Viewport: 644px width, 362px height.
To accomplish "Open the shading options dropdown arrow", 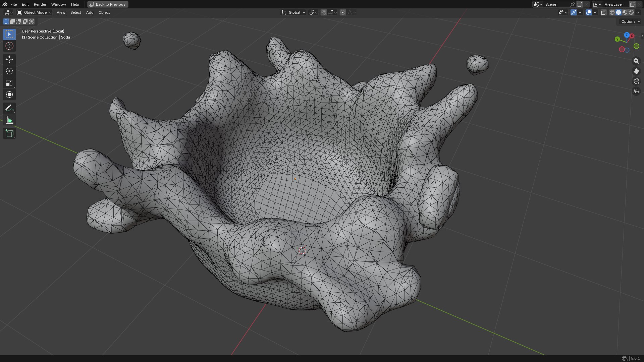I will pos(638,12).
